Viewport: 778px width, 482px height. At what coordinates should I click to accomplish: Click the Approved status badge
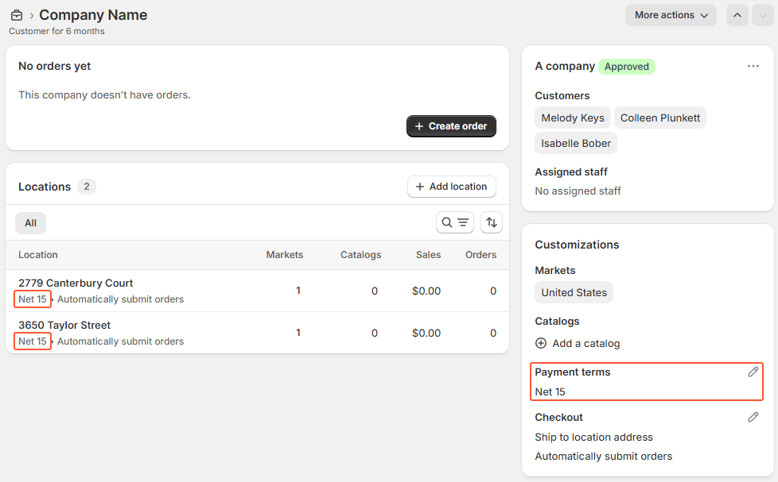(626, 67)
